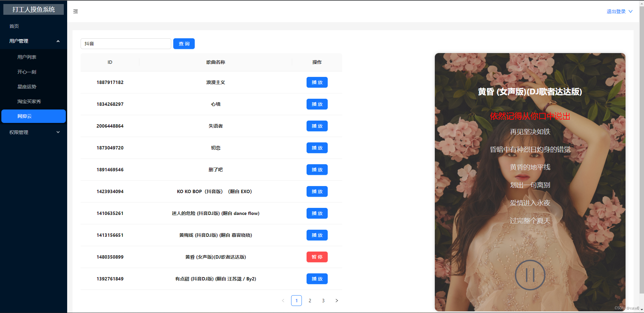Play the song 失语者
The width and height of the screenshot is (644, 313).
click(317, 126)
